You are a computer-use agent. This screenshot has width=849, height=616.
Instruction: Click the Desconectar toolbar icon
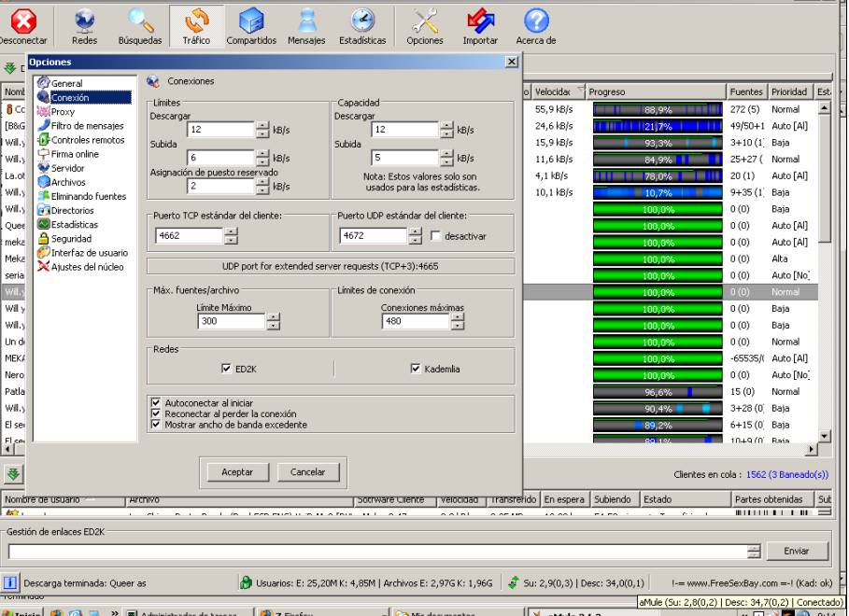(x=22, y=23)
